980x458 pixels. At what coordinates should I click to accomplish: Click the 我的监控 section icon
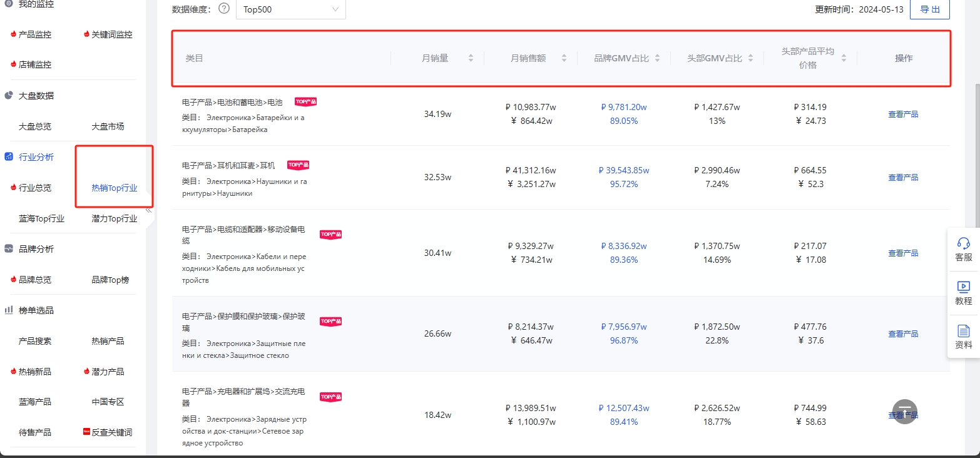pos(9,4)
